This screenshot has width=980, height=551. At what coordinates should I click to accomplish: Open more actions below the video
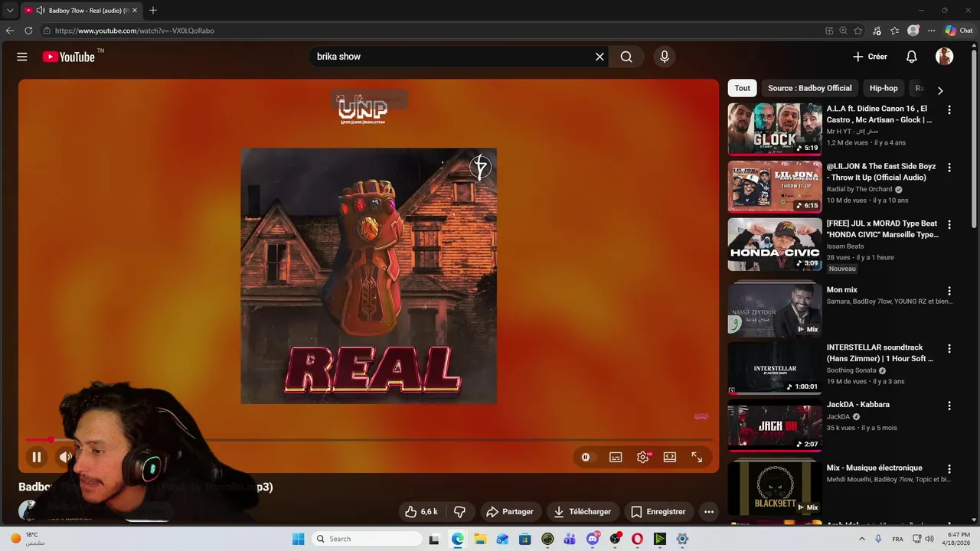point(709,511)
